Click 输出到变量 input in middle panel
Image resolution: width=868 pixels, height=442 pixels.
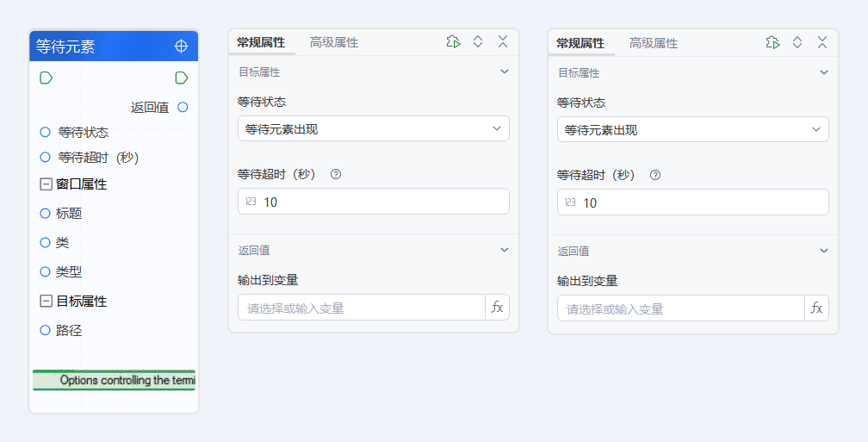(362, 308)
